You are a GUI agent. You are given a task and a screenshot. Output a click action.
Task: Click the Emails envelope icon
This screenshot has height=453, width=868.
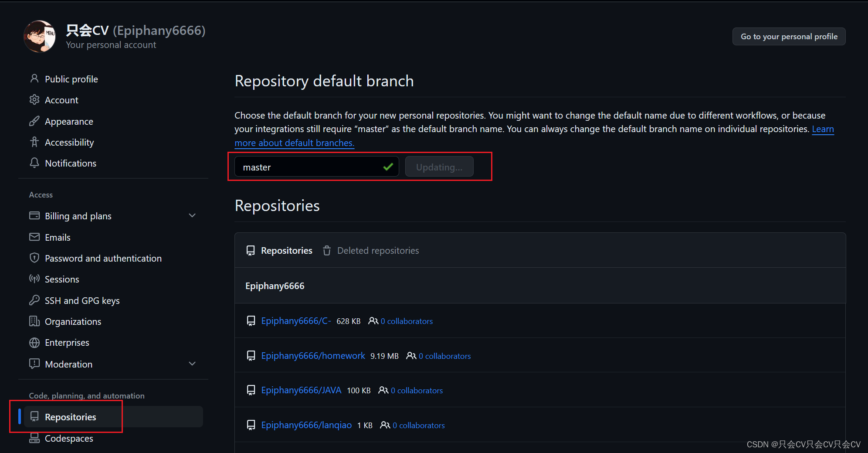(34, 237)
